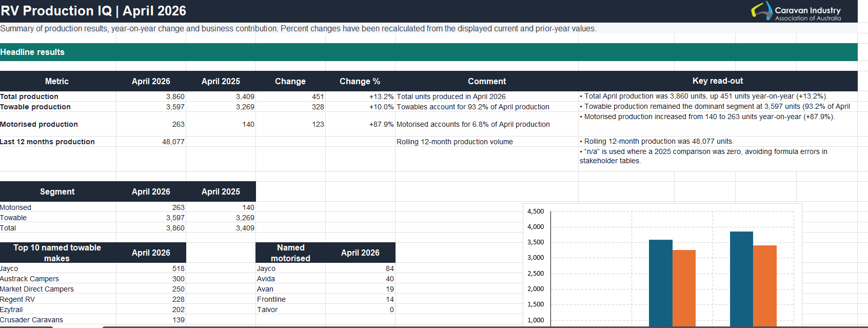Select the 'Market Direct Campers' row
Image resolution: width=868 pixels, height=328 pixels.
pos(93,289)
